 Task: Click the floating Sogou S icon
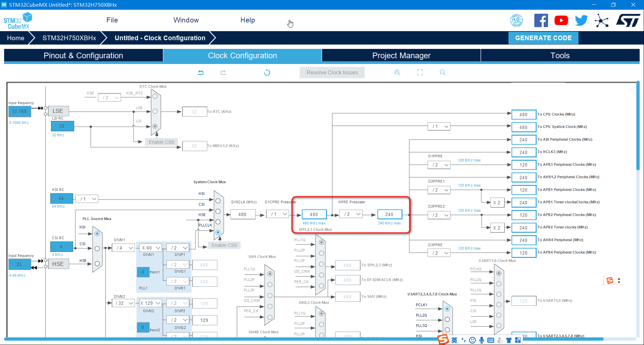[x=610, y=280]
